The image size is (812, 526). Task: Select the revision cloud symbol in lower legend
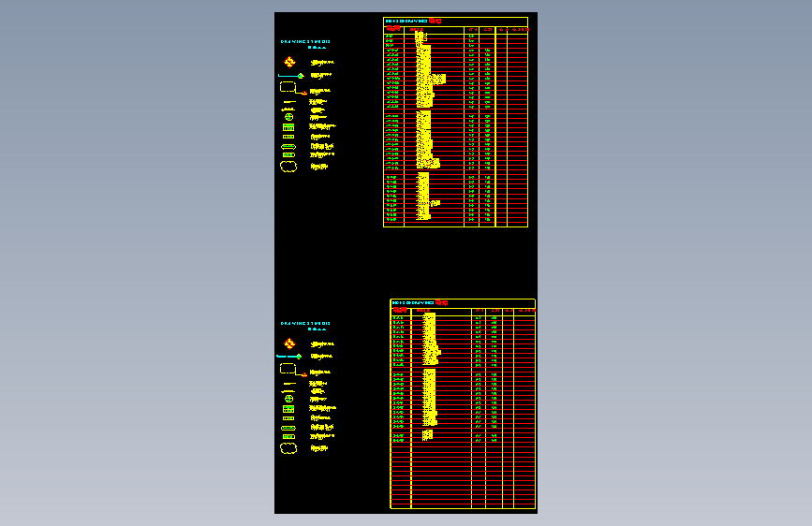(x=288, y=447)
